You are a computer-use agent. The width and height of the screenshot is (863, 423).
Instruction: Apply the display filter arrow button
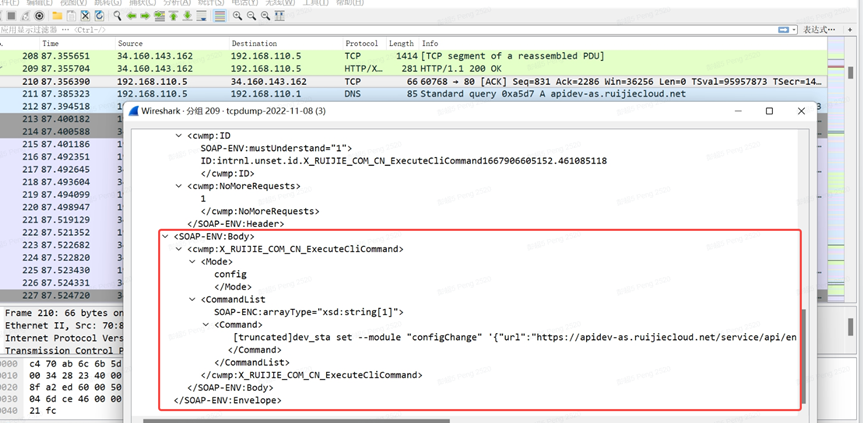(783, 29)
